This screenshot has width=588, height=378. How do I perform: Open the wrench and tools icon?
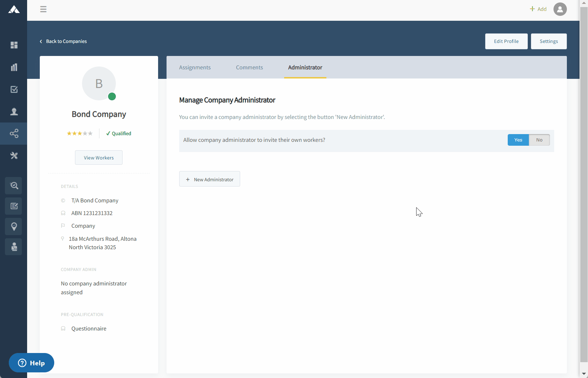pos(14,156)
